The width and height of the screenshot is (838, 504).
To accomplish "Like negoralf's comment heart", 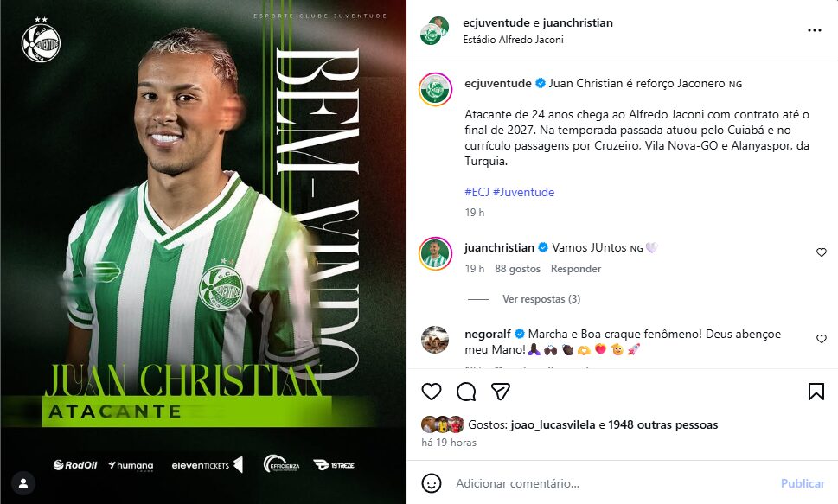I will (x=822, y=339).
